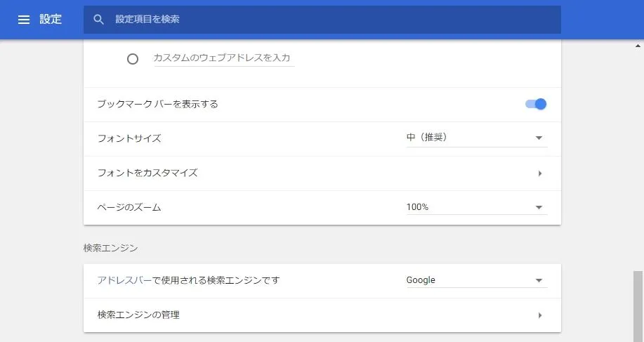The image size is (644, 342).
Task: Select the custom web address radio button
Action: tap(133, 59)
